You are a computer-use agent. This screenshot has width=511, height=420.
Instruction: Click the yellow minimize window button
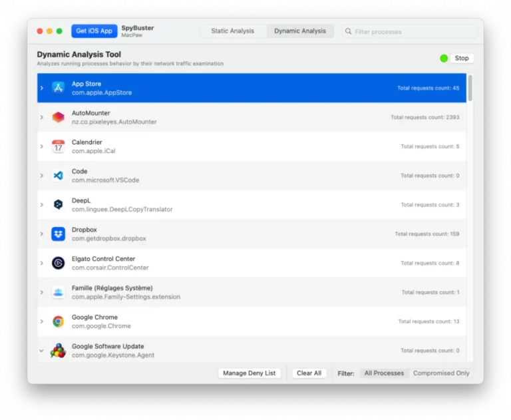49,31
